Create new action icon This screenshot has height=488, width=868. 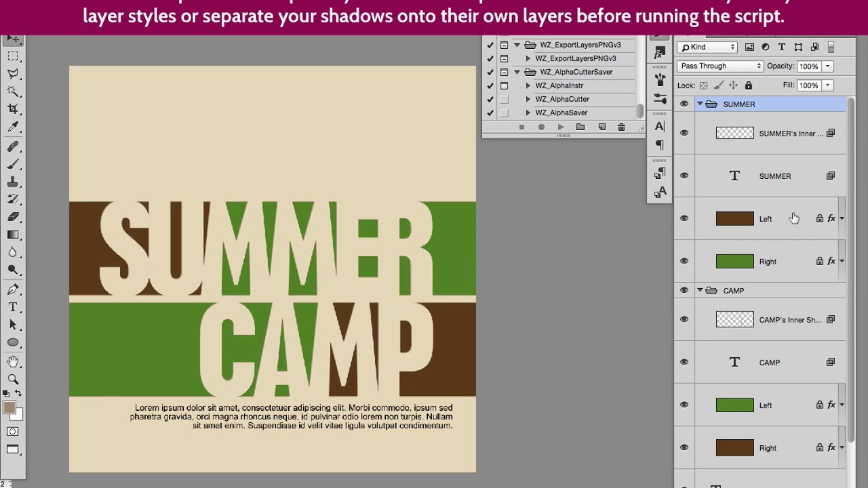[601, 127]
